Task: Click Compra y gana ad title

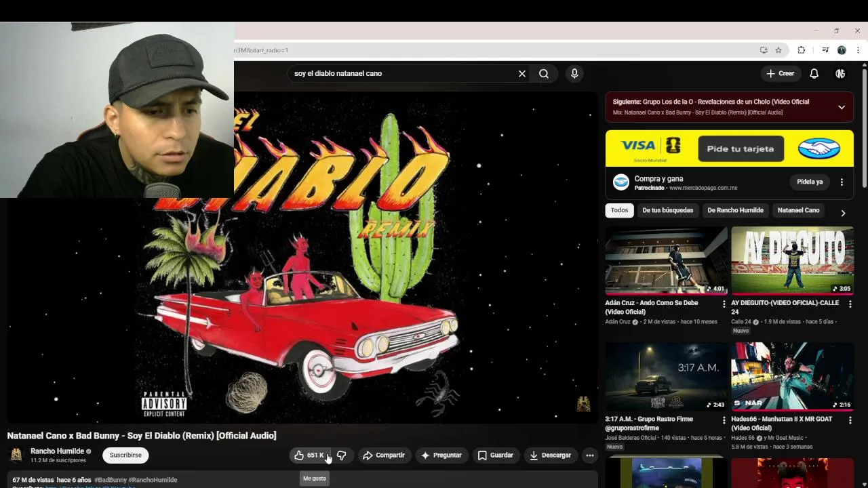Action: click(x=658, y=179)
